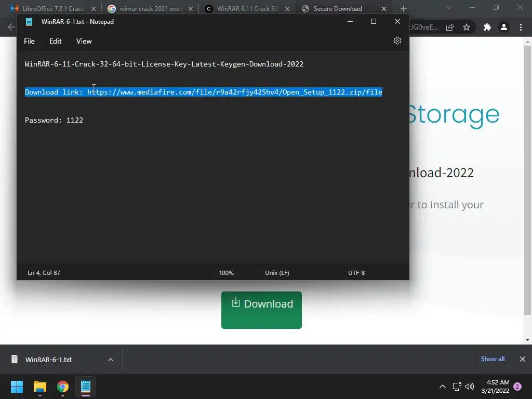Open Chrome from taskbar

pyautogui.click(x=63, y=387)
